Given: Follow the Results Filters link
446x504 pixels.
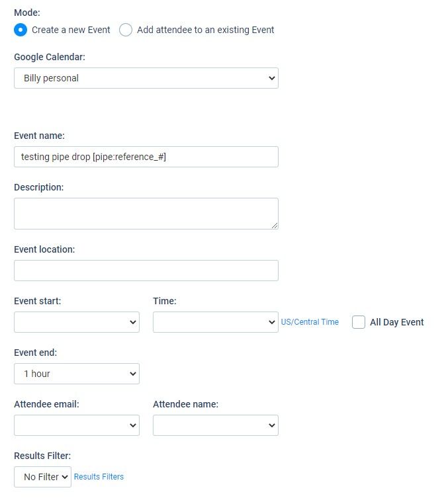Looking at the screenshot, I should (99, 477).
